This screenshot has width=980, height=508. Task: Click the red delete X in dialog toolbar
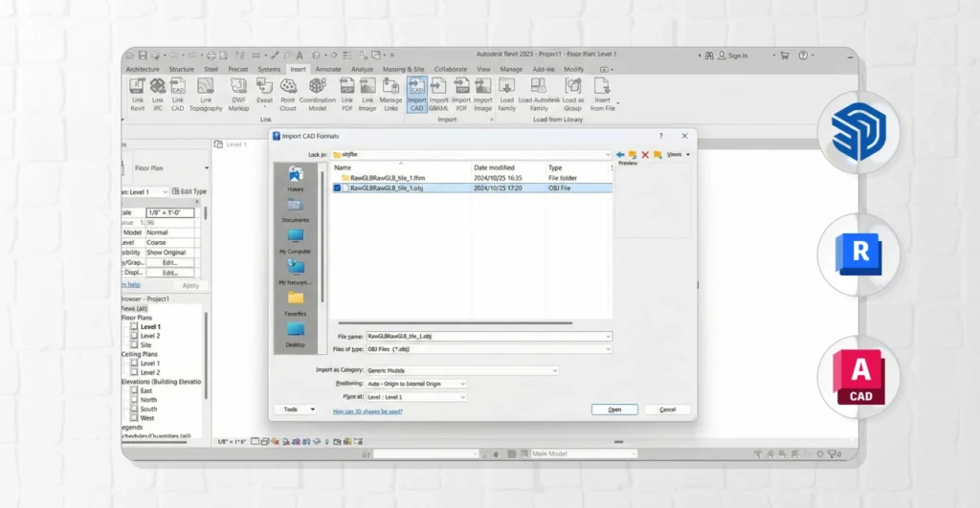pos(645,154)
